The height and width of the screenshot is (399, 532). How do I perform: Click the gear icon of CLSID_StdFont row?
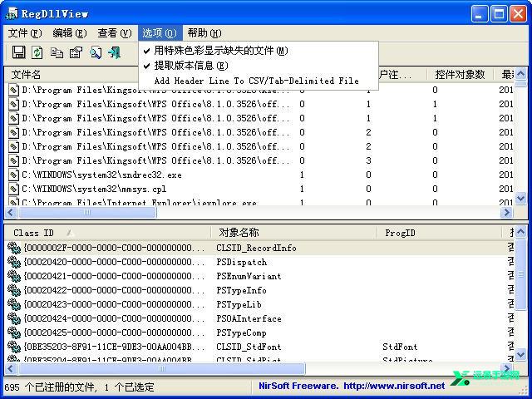[x=14, y=347]
